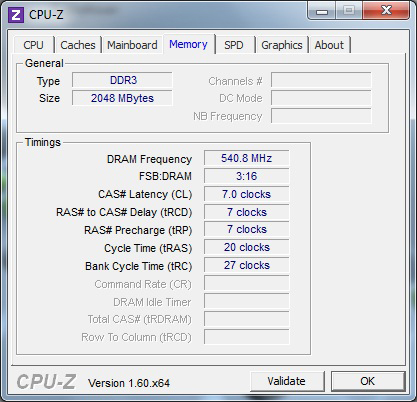Click the 27 clocks tRC value

tap(247, 265)
